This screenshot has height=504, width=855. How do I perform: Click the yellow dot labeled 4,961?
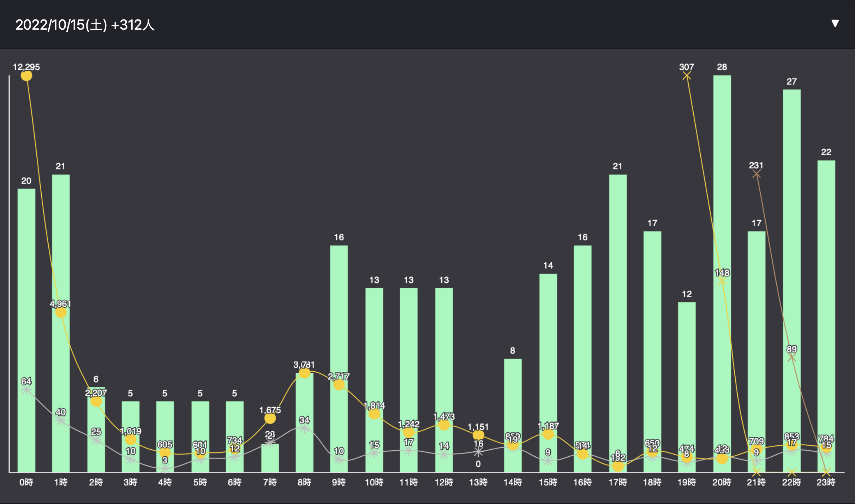(61, 312)
